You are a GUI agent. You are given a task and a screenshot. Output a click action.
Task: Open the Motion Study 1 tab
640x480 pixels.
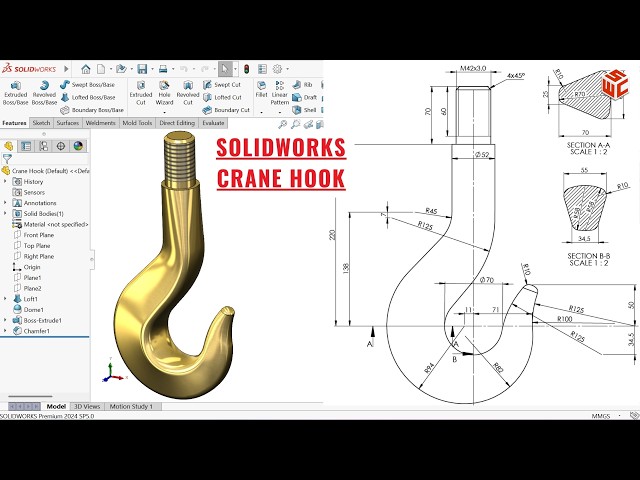pos(131,407)
